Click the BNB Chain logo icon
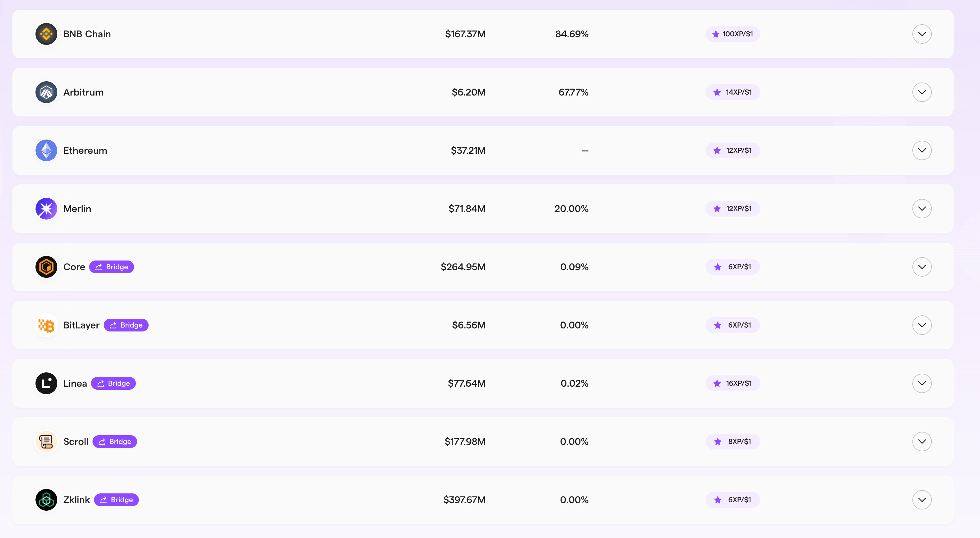Image resolution: width=980 pixels, height=538 pixels. pos(46,34)
